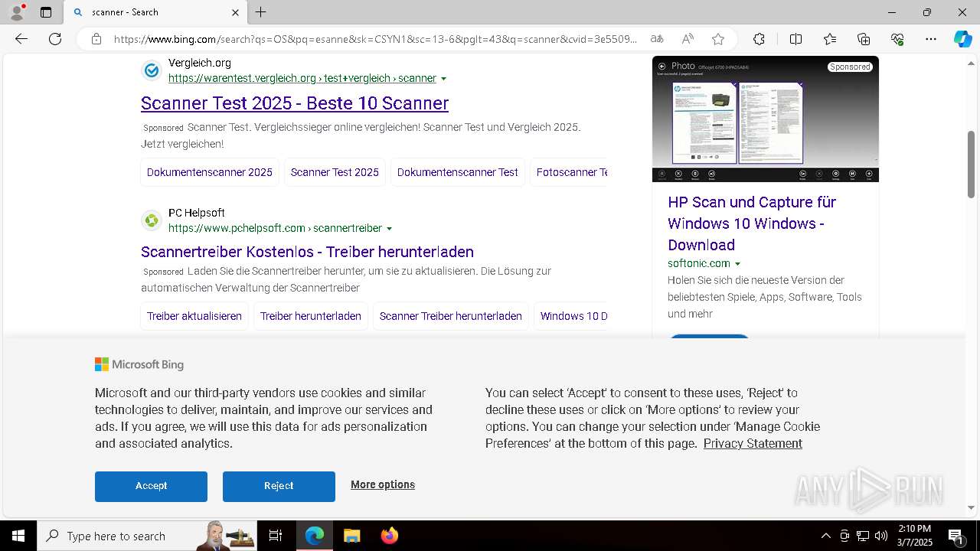Open a new tab with plus icon
Image resolution: width=980 pixels, height=551 pixels.
pos(261,12)
